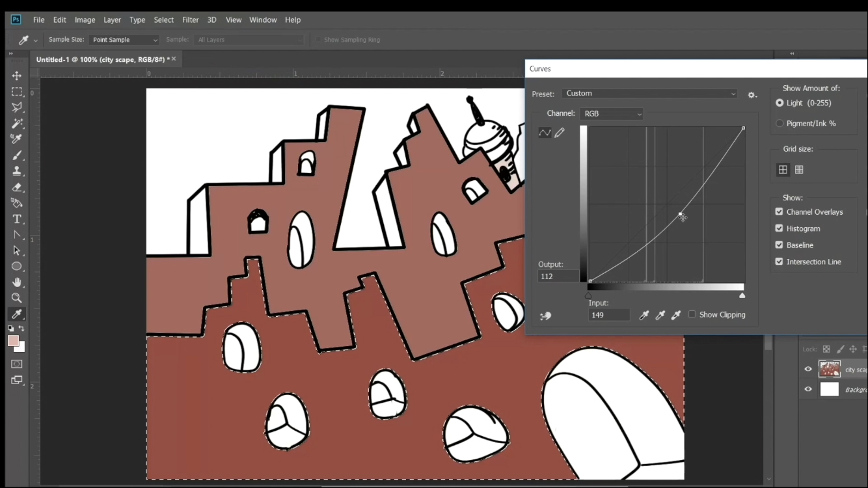Choose the pencil icon to draw curve freehand
The height and width of the screenshot is (488, 868).
pyautogui.click(x=559, y=132)
